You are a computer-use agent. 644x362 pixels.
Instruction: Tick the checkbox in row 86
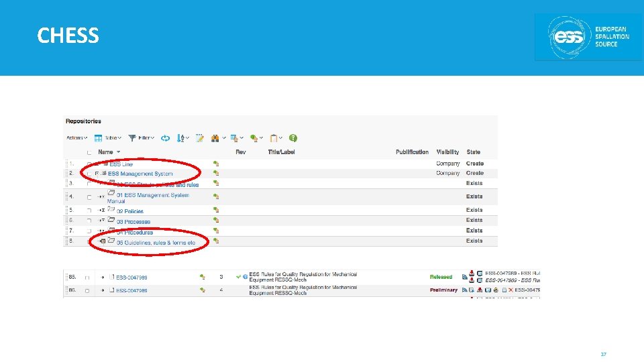(87, 291)
